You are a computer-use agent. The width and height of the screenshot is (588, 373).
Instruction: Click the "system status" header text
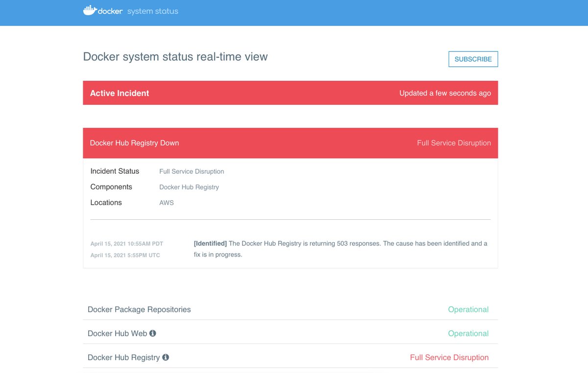point(153,11)
